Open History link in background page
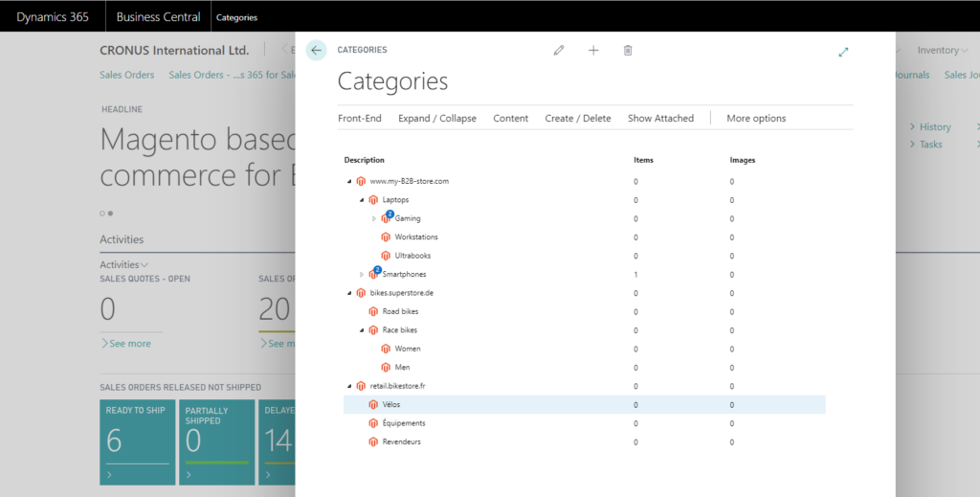Viewport: 980px width, 497px height. pos(930,127)
